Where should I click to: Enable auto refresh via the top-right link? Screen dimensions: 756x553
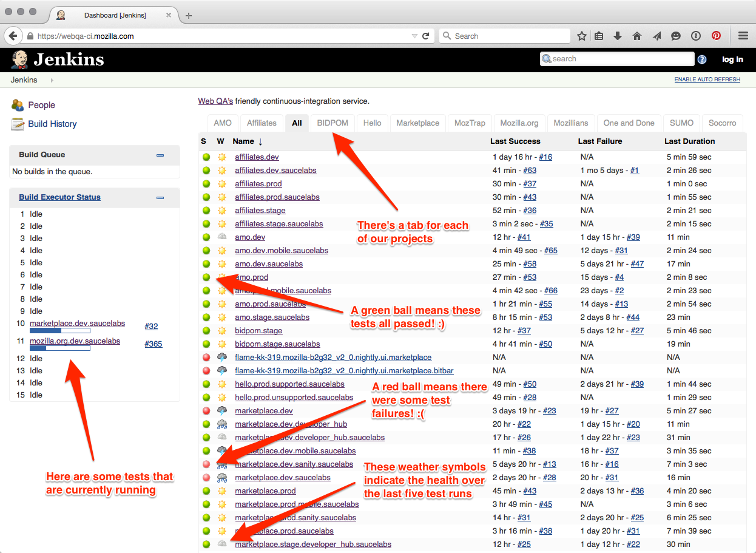[x=707, y=79]
